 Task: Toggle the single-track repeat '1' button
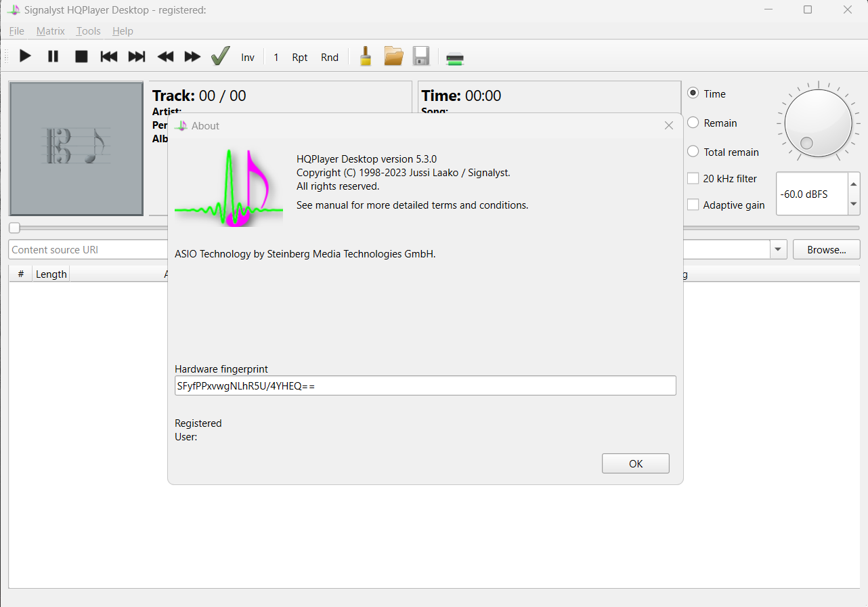coord(276,58)
